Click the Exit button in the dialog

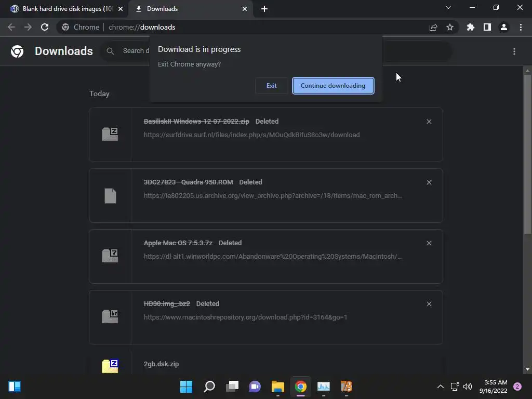click(x=271, y=86)
